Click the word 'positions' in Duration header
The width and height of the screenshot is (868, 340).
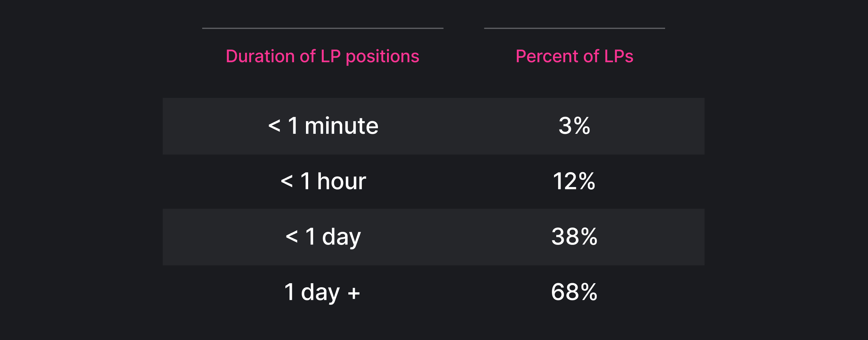pyautogui.click(x=383, y=57)
